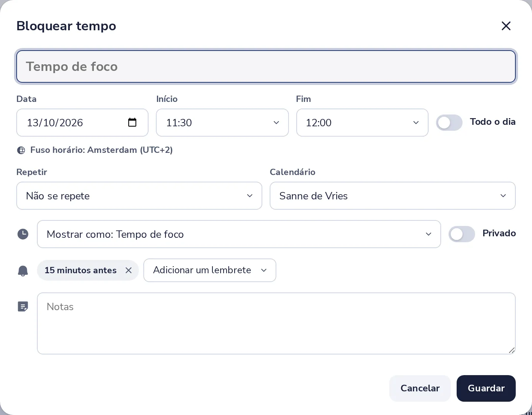Enable the Todo o dia switch
Viewport: 532px width, 415px height.
(x=449, y=123)
